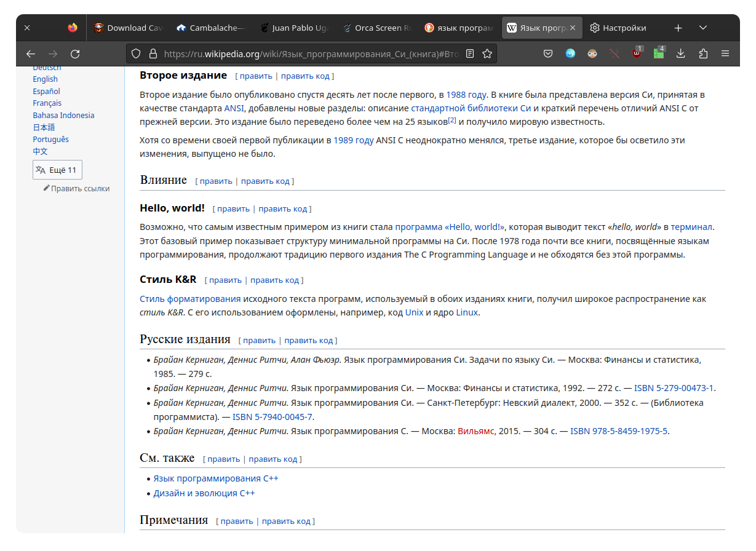
Task: Open the Firefox hamburger application menu
Action: (725, 54)
